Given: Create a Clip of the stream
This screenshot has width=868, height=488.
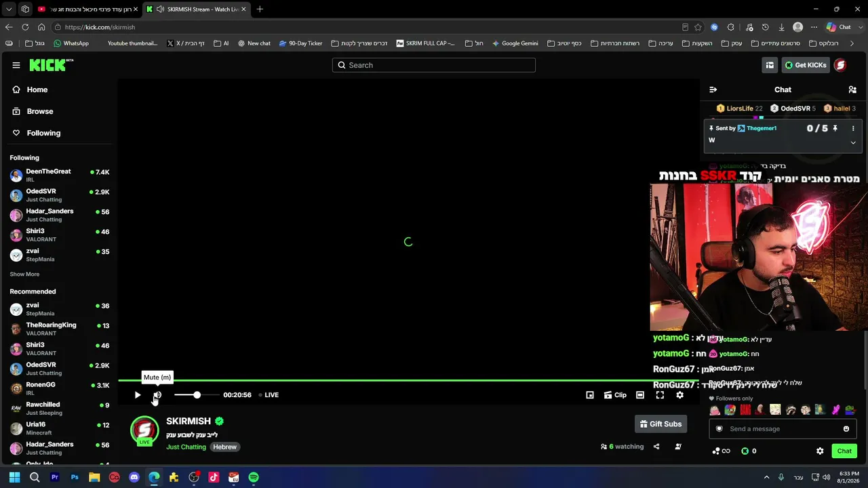Looking at the screenshot, I should (615, 395).
